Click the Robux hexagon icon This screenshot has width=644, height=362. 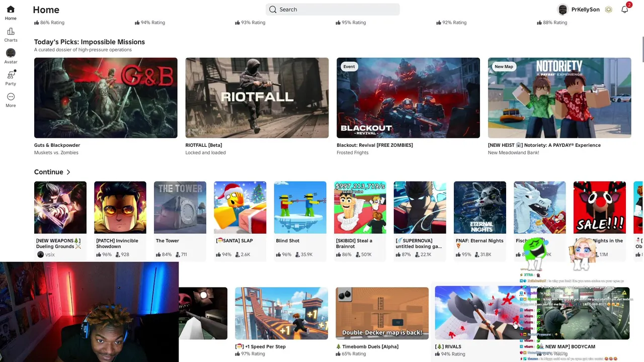pyautogui.click(x=608, y=10)
